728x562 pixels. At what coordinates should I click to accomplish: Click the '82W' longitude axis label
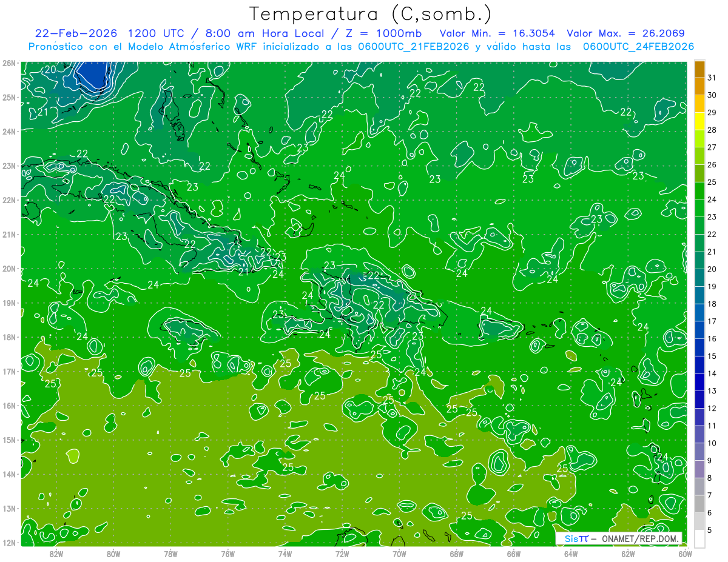[56, 554]
